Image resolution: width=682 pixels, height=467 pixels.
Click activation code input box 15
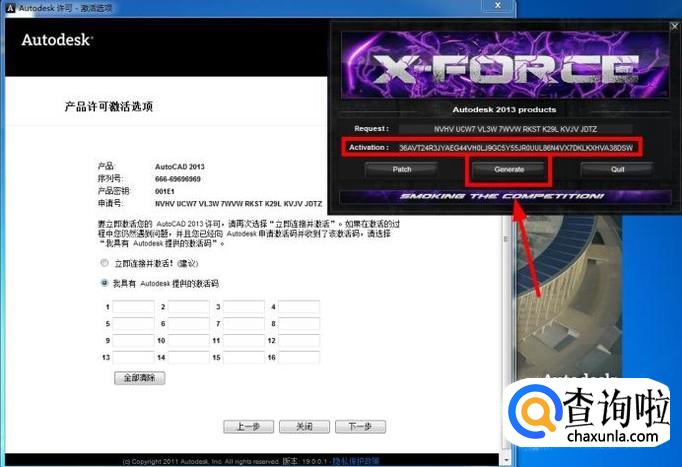(244, 357)
